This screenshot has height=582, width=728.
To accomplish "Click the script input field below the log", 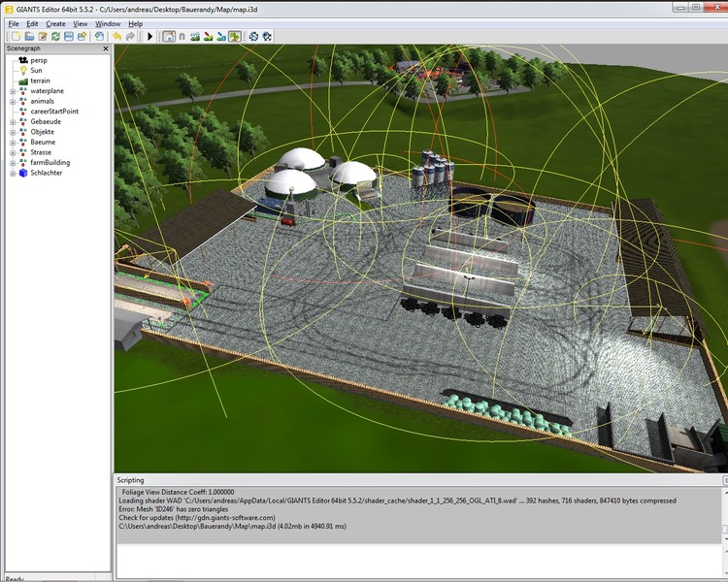I will pos(418,562).
